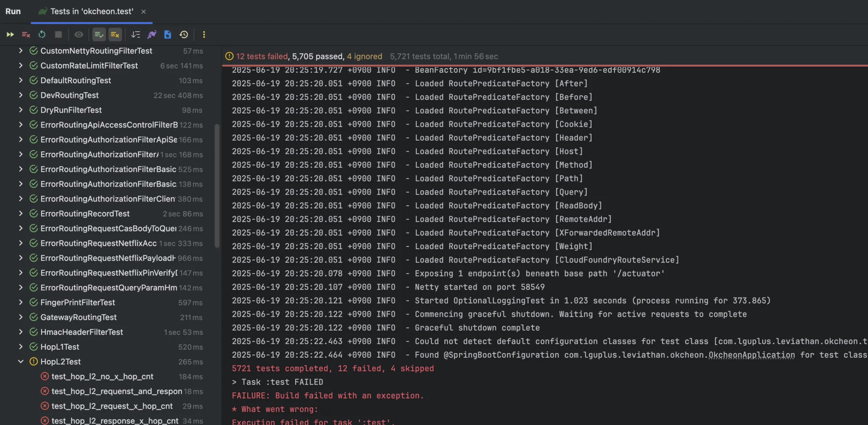Viewport: 868px width, 425px height.
Task: Click the Import Tests from File icon
Action: pos(167,35)
